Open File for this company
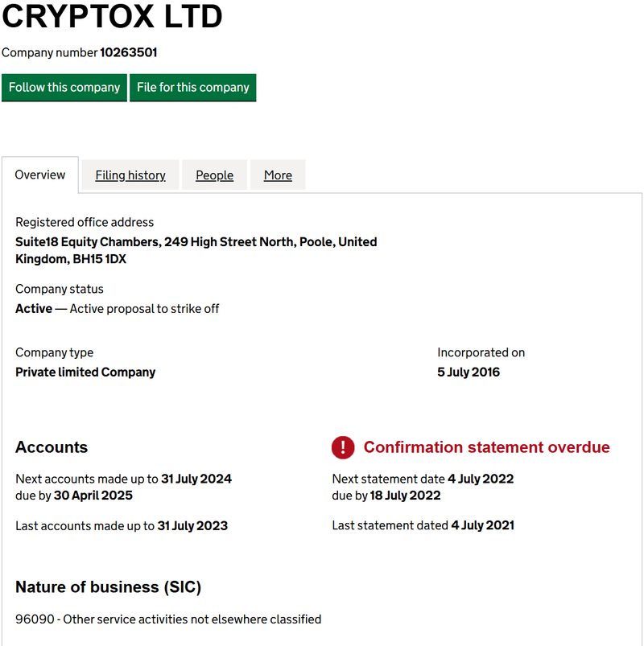The image size is (644, 646). (x=193, y=88)
